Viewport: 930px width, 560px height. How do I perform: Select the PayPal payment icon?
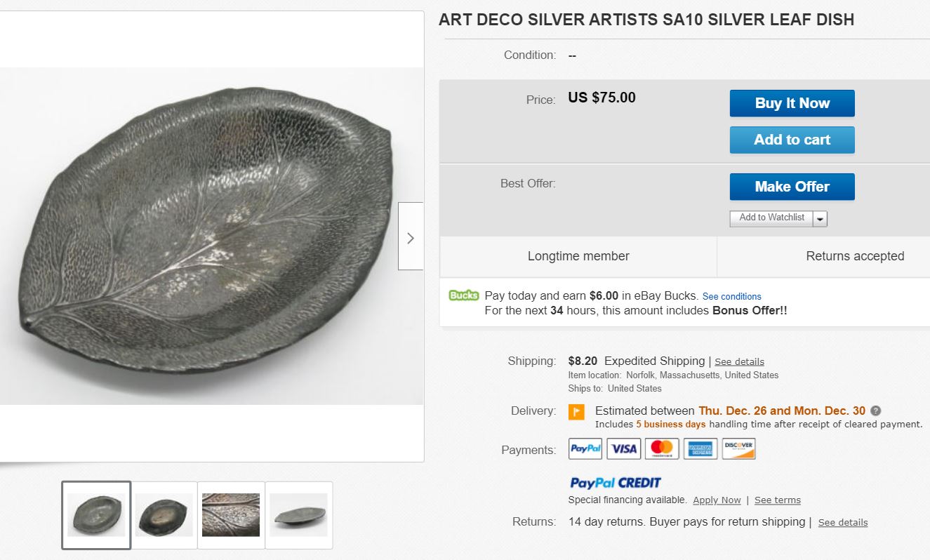tap(585, 448)
